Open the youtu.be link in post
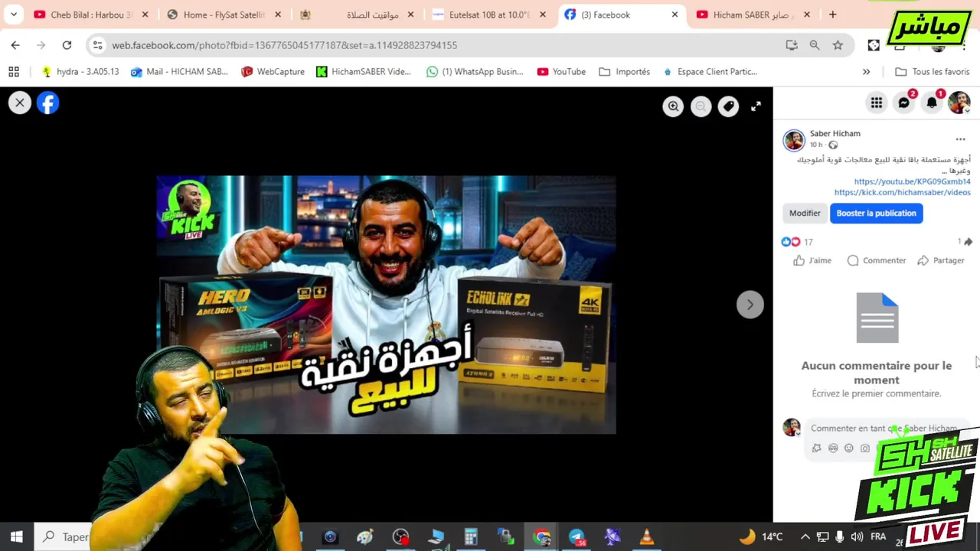The image size is (980, 551). pyautogui.click(x=912, y=181)
